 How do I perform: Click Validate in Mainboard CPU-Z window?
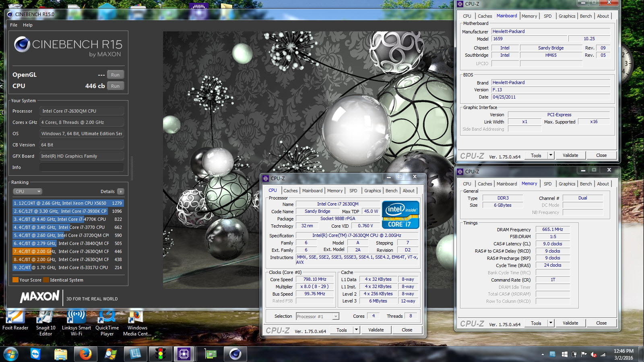click(570, 155)
